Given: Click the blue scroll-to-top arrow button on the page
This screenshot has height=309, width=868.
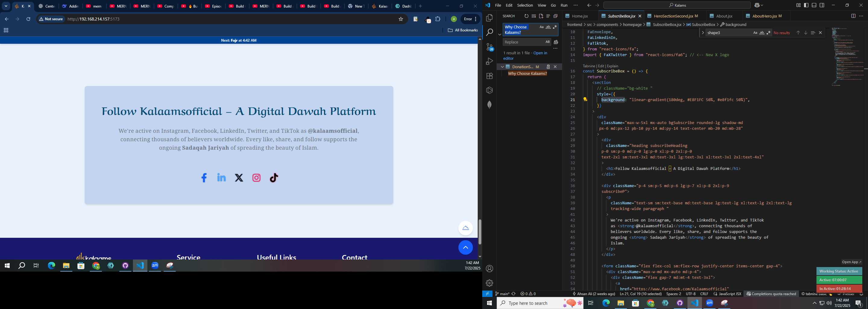Looking at the screenshot, I should coord(465,248).
